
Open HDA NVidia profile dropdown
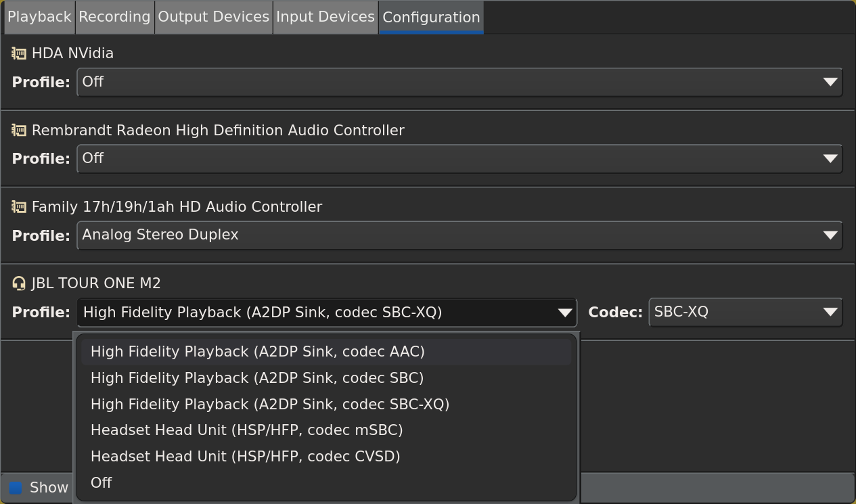459,82
